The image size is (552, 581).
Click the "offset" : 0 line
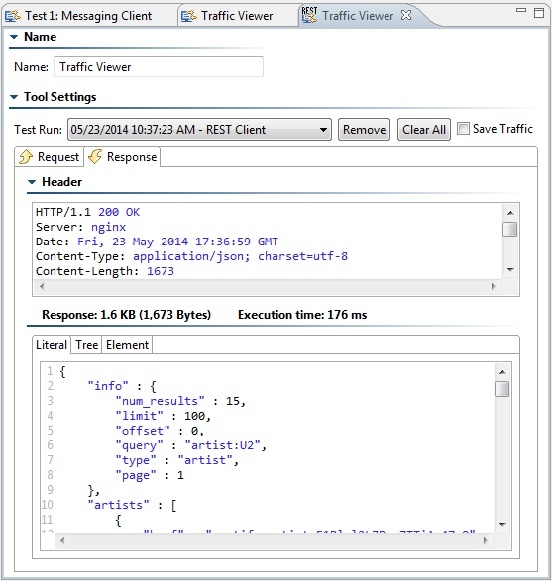(x=160, y=431)
